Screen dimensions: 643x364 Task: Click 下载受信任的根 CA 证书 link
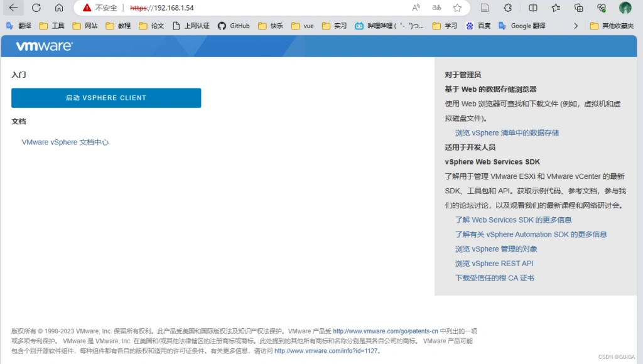click(495, 278)
